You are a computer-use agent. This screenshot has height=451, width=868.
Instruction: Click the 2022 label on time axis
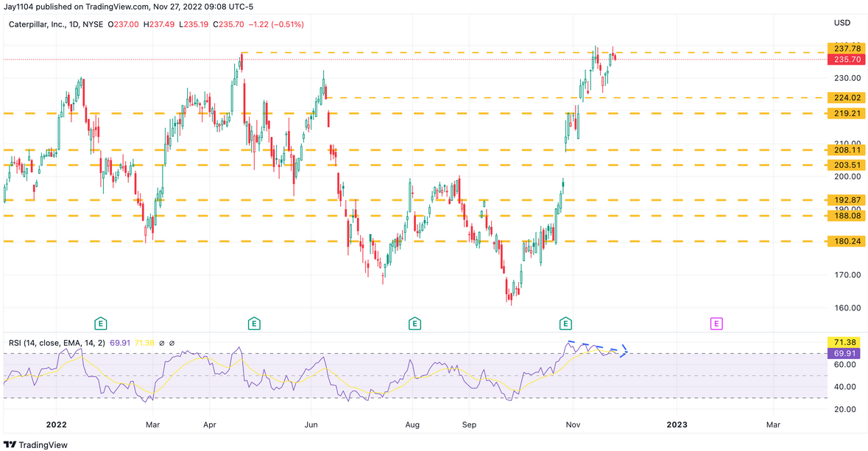[x=57, y=425]
